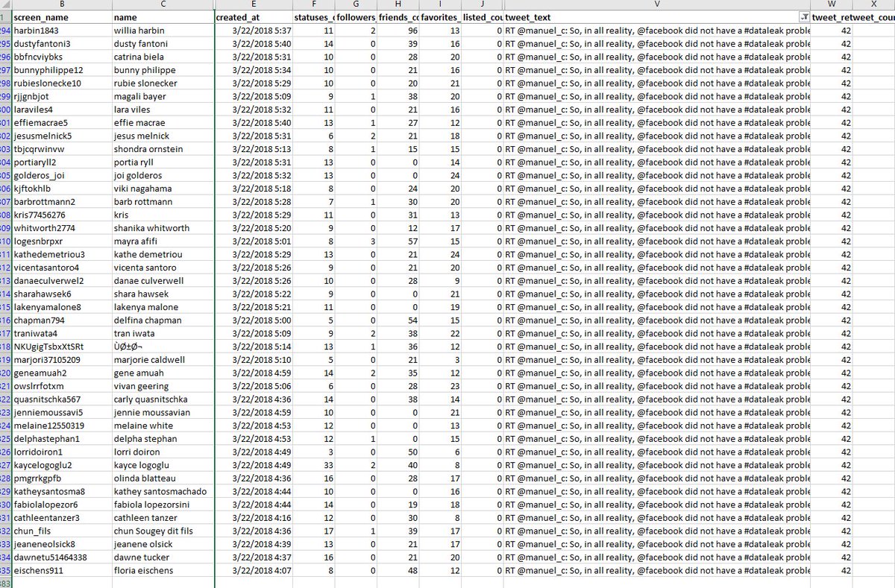Click the screen_name header cell
This screenshot has width=895, height=588.
pos(63,16)
